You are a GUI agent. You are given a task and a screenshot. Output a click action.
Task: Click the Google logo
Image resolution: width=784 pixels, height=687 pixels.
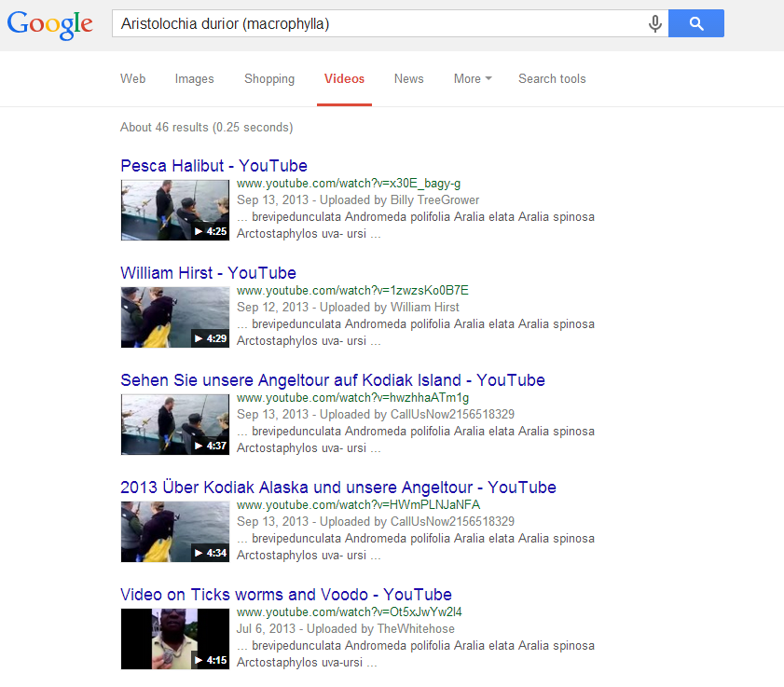pyautogui.click(x=50, y=25)
